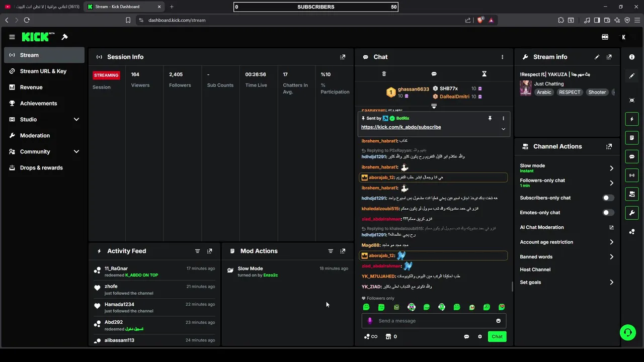The image size is (644, 362).
Task: Expand the pinned message chevron
Action: tap(503, 129)
